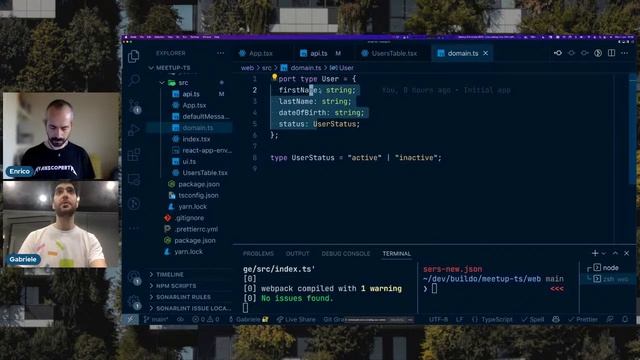The width and height of the screenshot is (640, 360).
Task: Open .gitignore in file explorer
Action: tap(190, 218)
